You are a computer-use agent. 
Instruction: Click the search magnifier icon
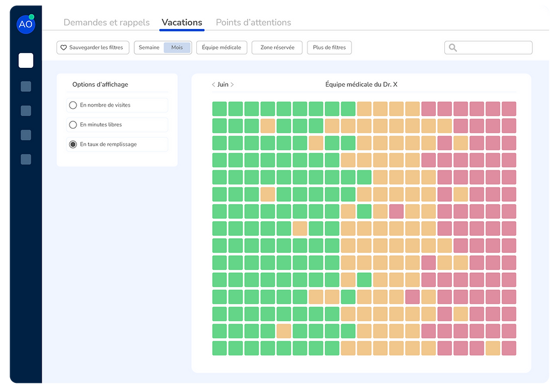(453, 48)
